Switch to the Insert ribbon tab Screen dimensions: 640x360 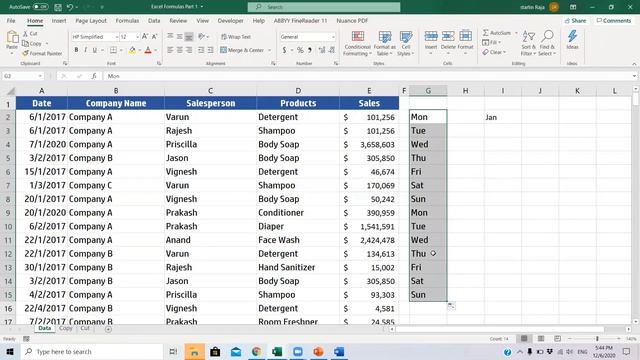coord(59,20)
